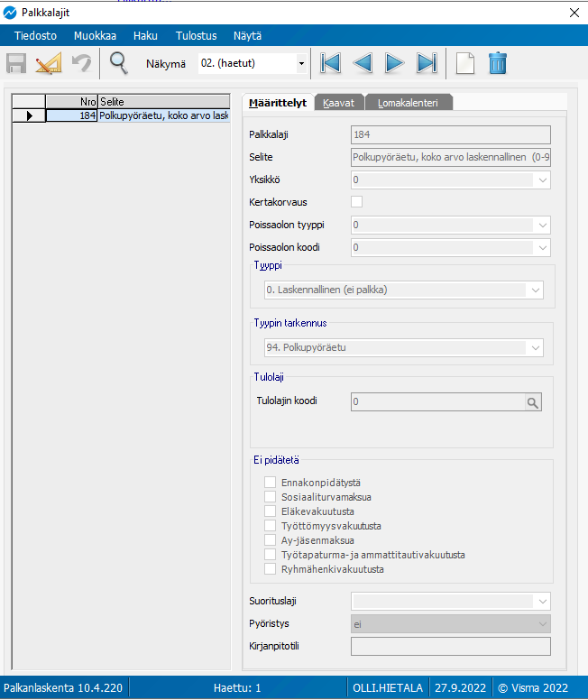This screenshot has height=700, width=588.
Task: Click the Kirjanpitotili input field
Action: click(451, 647)
